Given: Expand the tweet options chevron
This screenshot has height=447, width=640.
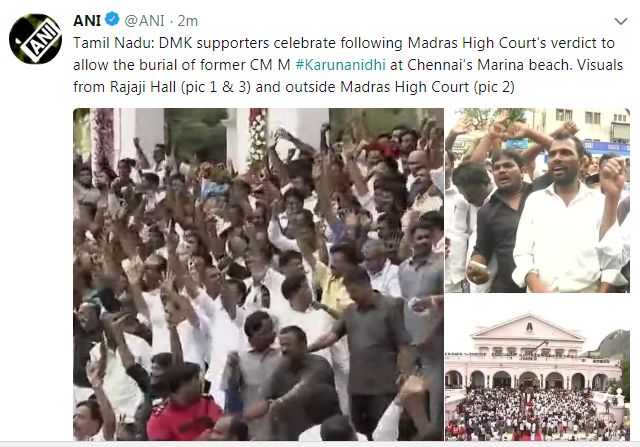Looking at the screenshot, I should tap(621, 21).
